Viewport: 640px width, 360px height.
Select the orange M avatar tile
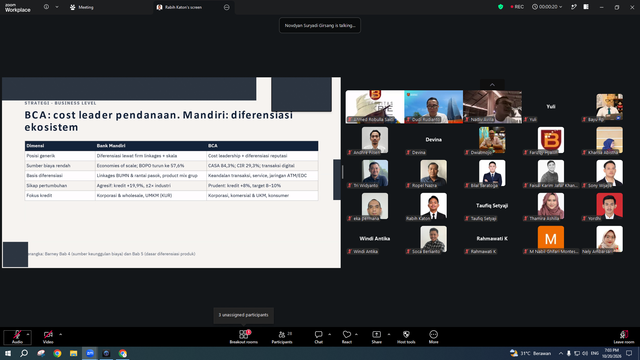click(x=551, y=239)
